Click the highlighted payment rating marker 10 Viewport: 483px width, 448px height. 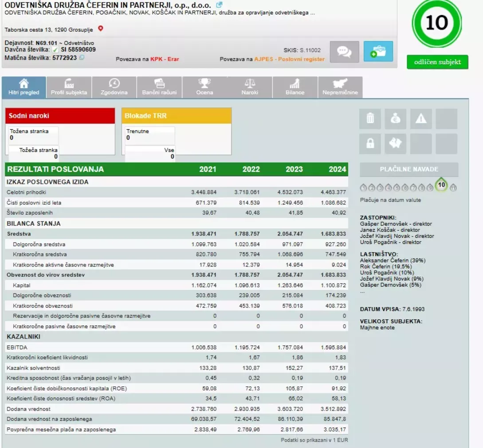tap(441, 185)
